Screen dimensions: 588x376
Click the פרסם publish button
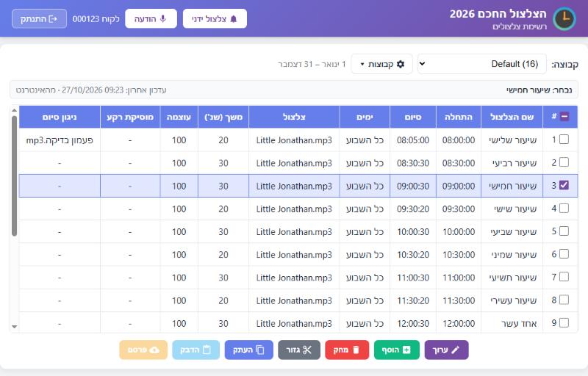[x=143, y=350]
